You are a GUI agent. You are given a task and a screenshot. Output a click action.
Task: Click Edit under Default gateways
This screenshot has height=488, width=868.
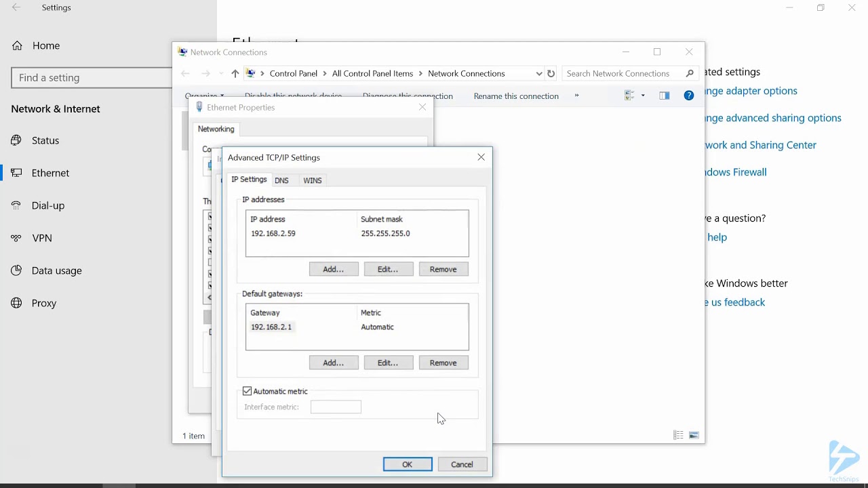coord(389,363)
